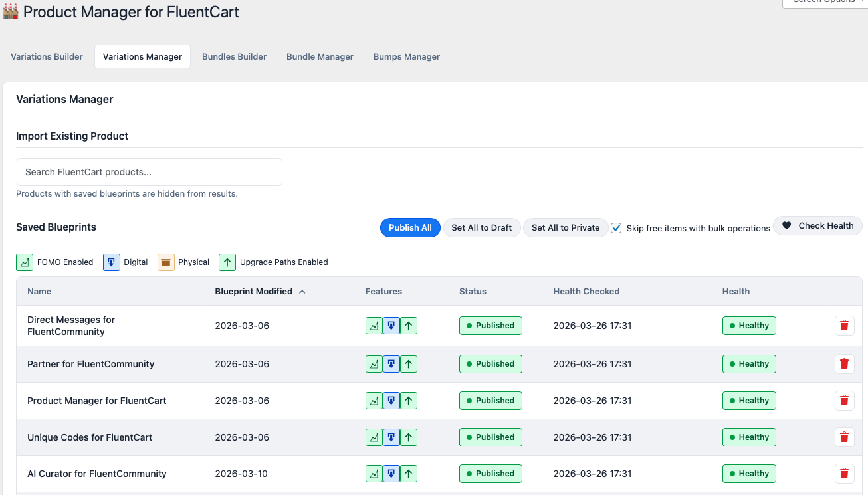Delete the Partner for FluentCommunity blueprint
Image resolution: width=868 pixels, height=495 pixels.
click(845, 364)
